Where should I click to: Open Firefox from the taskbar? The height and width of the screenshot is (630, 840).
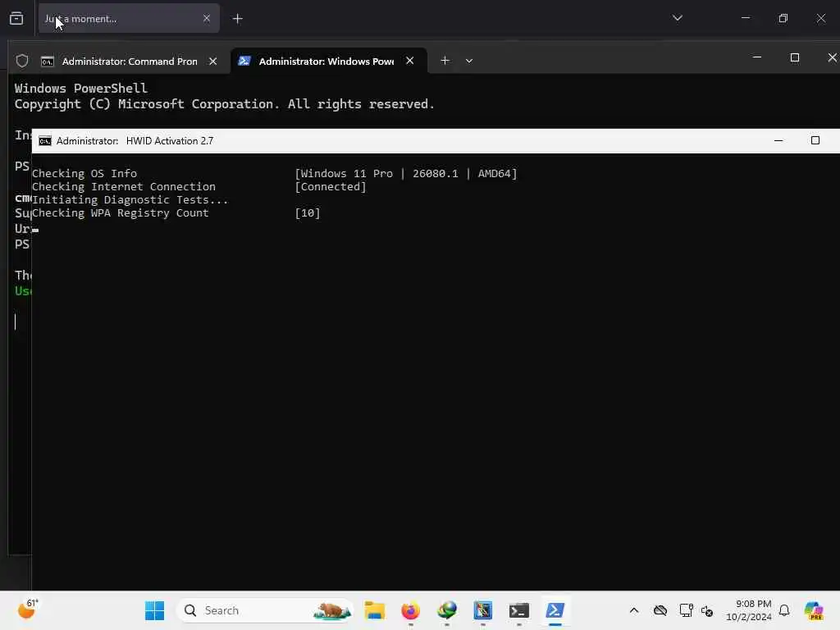tap(410, 610)
